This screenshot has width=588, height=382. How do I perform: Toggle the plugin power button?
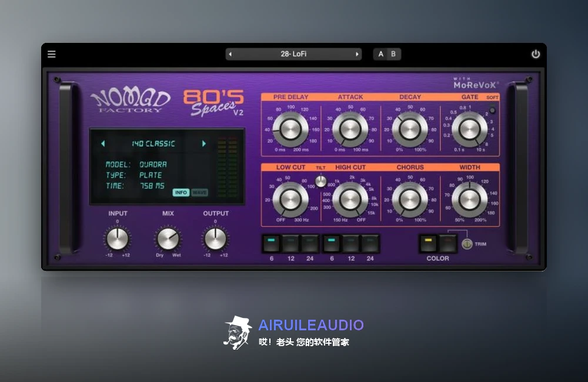(x=536, y=54)
